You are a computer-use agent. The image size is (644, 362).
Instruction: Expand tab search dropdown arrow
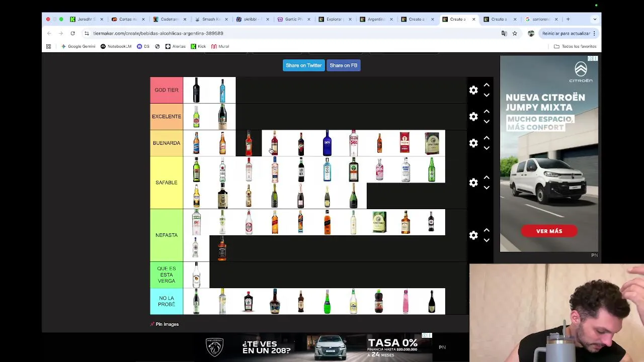595,19
